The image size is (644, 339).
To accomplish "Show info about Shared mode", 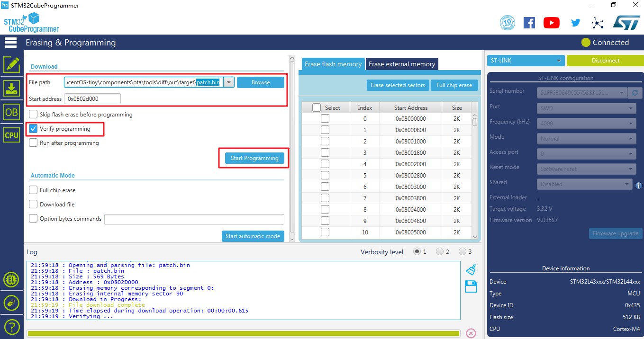I will [638, 186].
